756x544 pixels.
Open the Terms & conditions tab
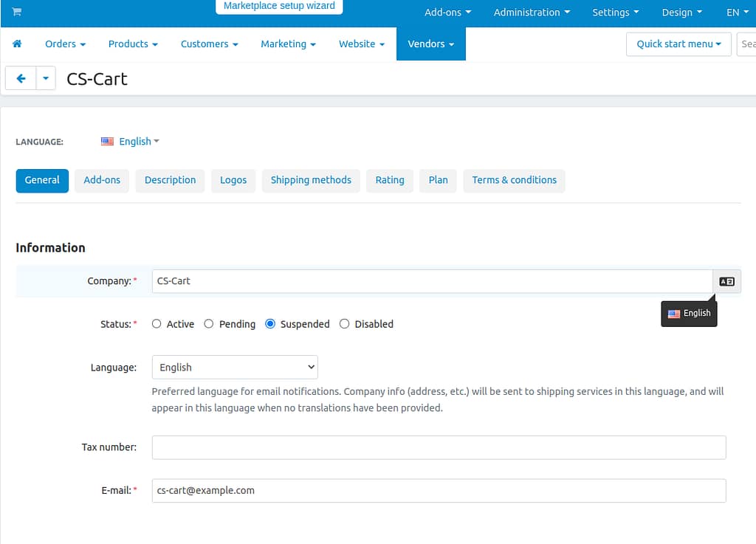point(514,180)
